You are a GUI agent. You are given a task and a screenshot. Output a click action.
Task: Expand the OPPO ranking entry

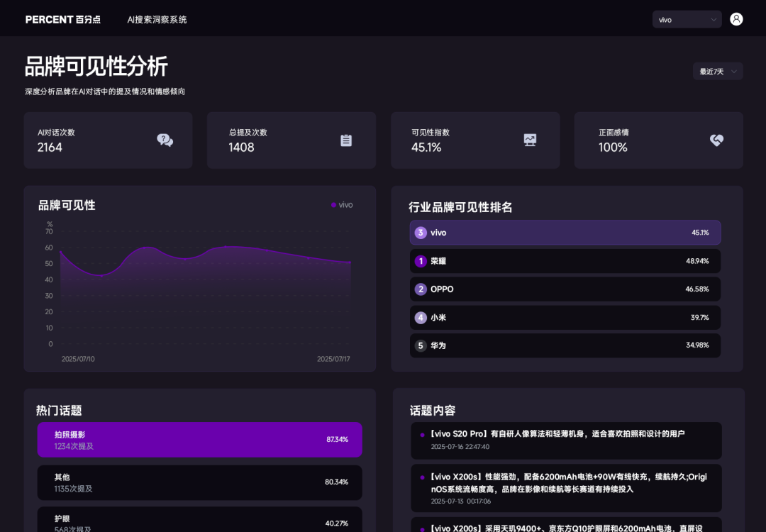[x=565, y=289]
